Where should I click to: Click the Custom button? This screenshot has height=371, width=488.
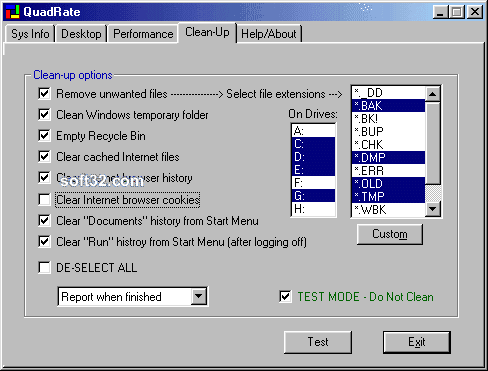coord(390,234)
